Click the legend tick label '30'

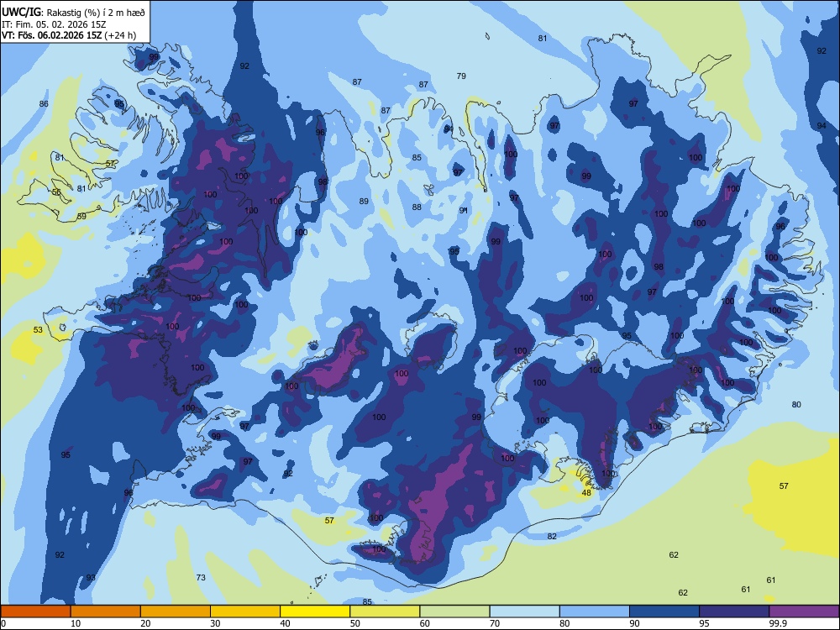point(215,623)
